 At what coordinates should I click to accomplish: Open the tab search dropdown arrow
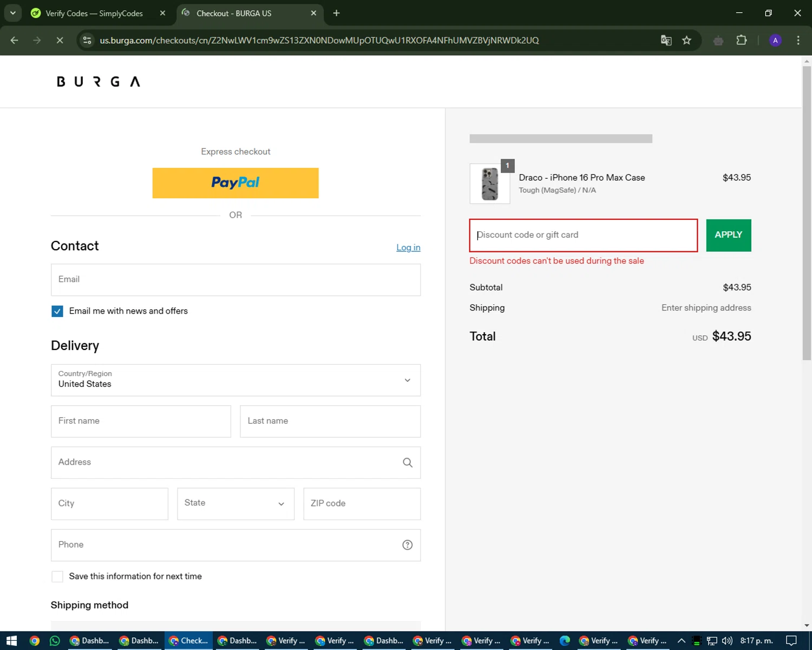(x=12, y=13)
